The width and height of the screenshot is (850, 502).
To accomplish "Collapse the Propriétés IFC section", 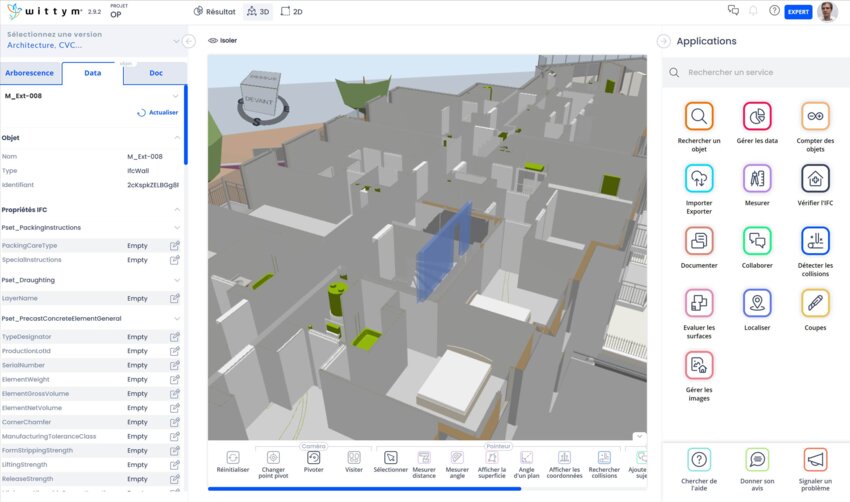I will (177, 210).
